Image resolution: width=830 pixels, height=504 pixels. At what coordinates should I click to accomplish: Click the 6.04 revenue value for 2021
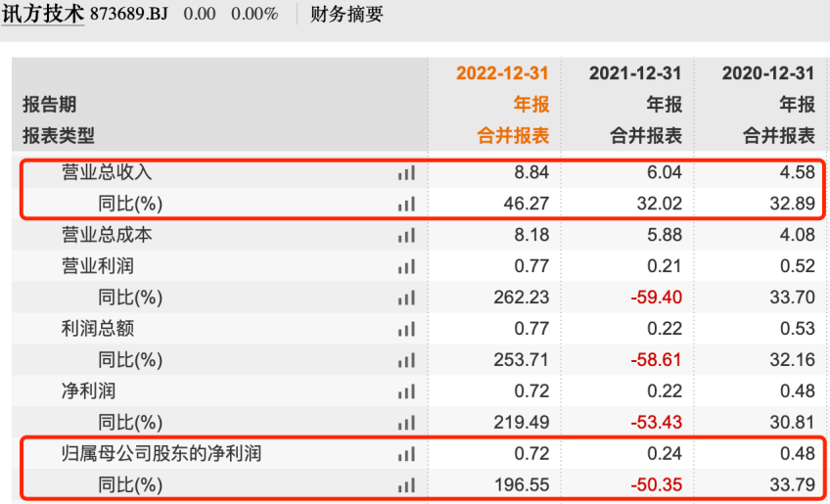pos(665,172)
